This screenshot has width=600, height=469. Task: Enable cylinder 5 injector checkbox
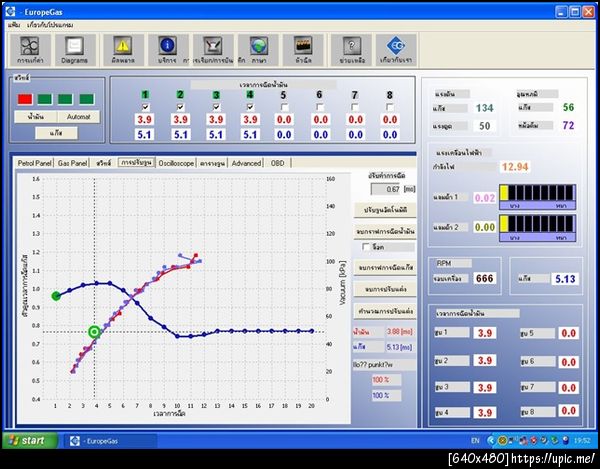[284, 107]
